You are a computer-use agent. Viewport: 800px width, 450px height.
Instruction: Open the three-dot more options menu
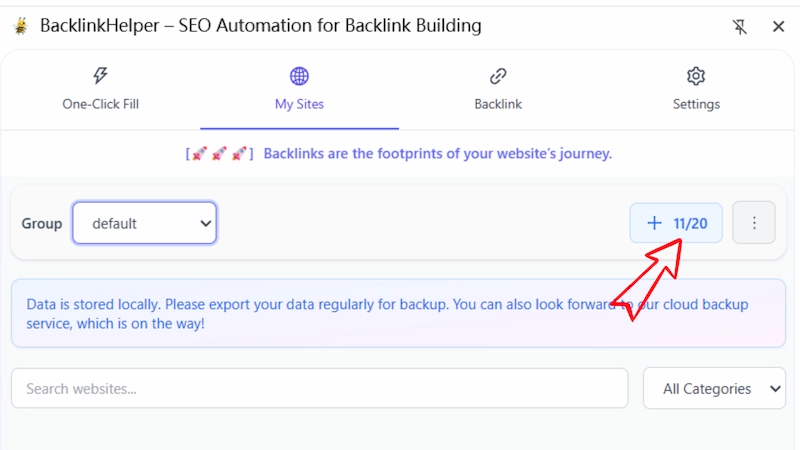[754, 223]
